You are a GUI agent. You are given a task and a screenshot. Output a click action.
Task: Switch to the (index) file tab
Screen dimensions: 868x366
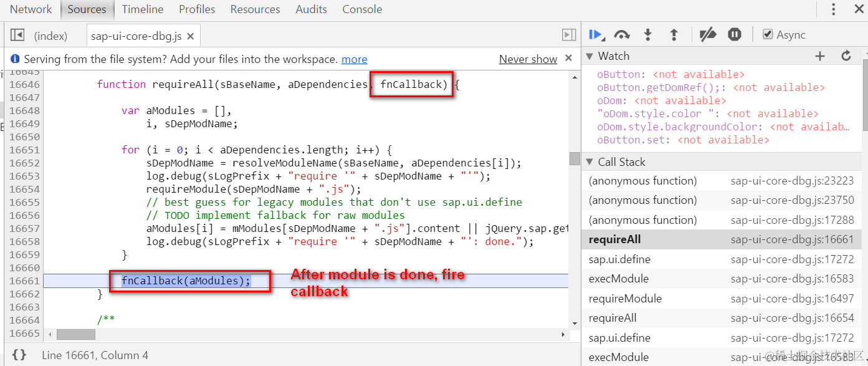click(x=50, y=36)
